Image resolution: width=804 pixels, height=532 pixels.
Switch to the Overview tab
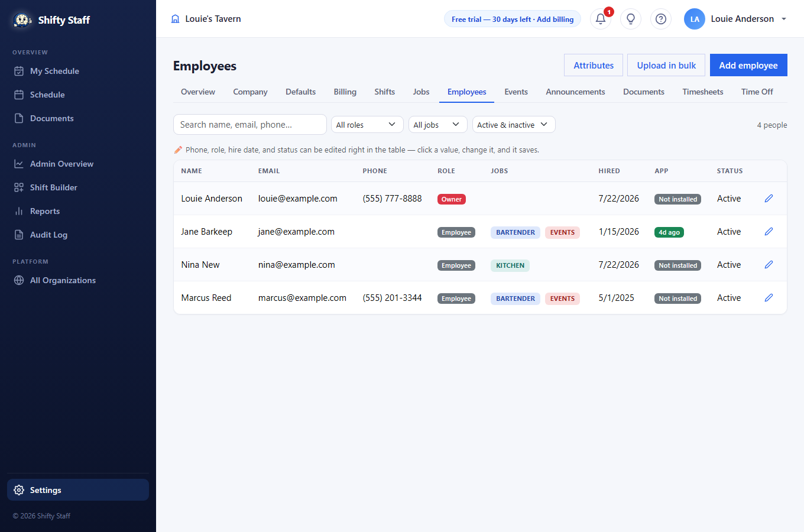(198, 92)
